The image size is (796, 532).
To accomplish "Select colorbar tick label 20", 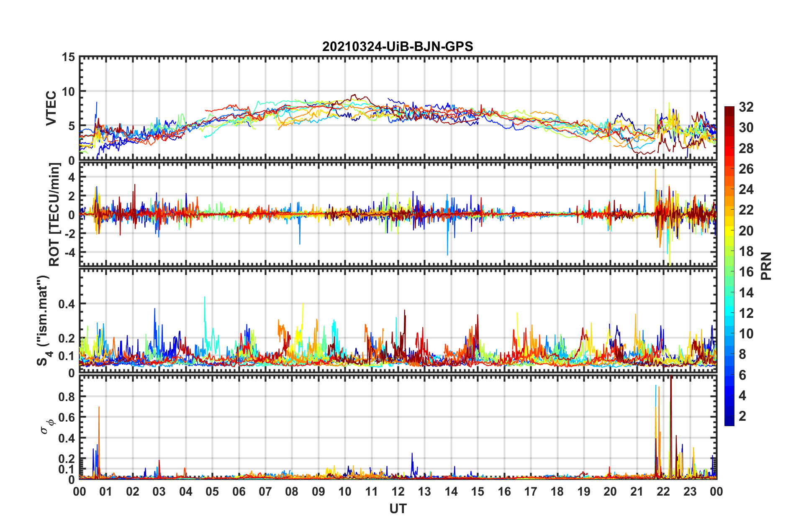I will (x=746, y=231).
